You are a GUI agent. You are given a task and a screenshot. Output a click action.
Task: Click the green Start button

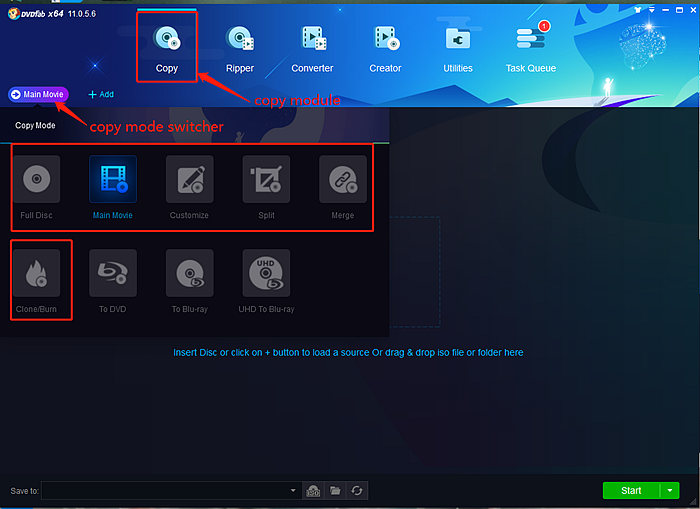tap(631, 490)
